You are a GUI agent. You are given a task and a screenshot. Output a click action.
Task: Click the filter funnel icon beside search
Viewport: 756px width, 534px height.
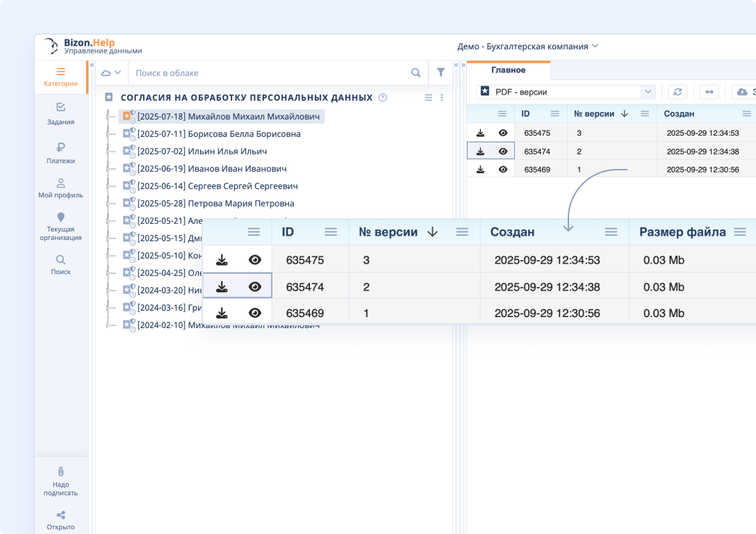441,72
